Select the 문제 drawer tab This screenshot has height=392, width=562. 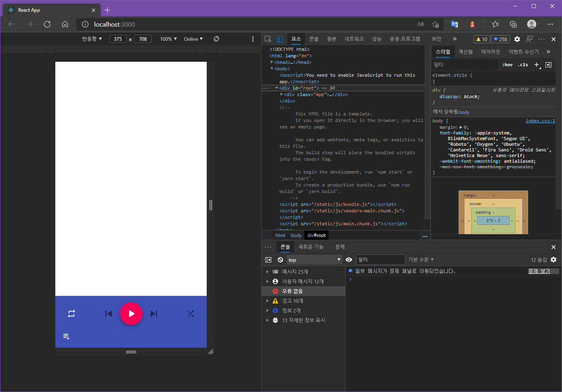(340, 247)
